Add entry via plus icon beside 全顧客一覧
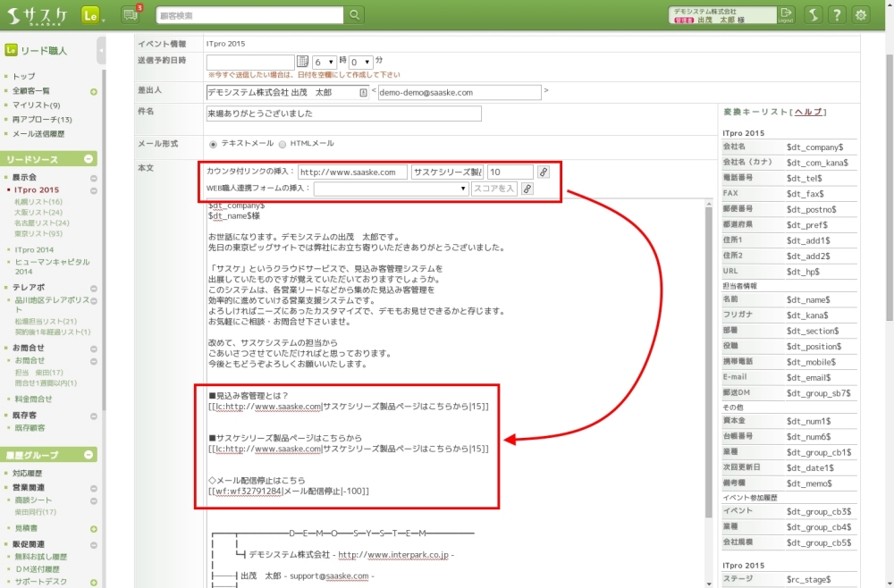Viewport: 894px width, 588px height. [94, 91]
